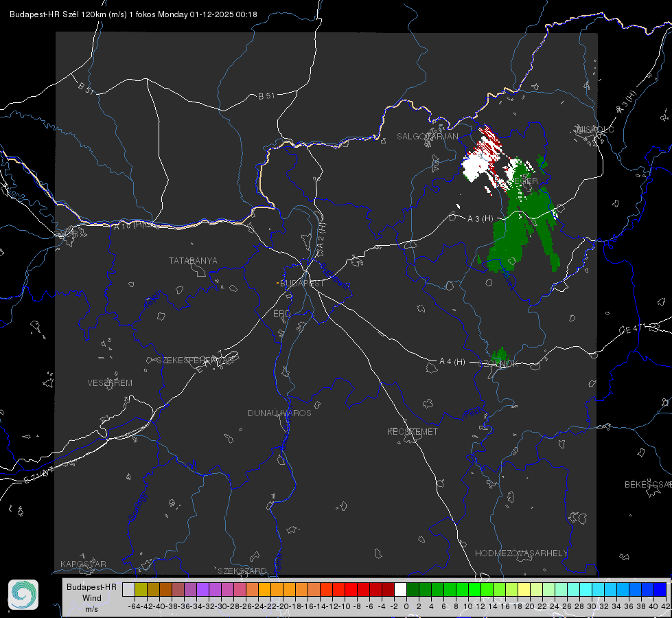672x618 pixels.
Task: Click the A 3 (H) road label near Miskolc
Action: pyautogui.click(x=627, y=102)
